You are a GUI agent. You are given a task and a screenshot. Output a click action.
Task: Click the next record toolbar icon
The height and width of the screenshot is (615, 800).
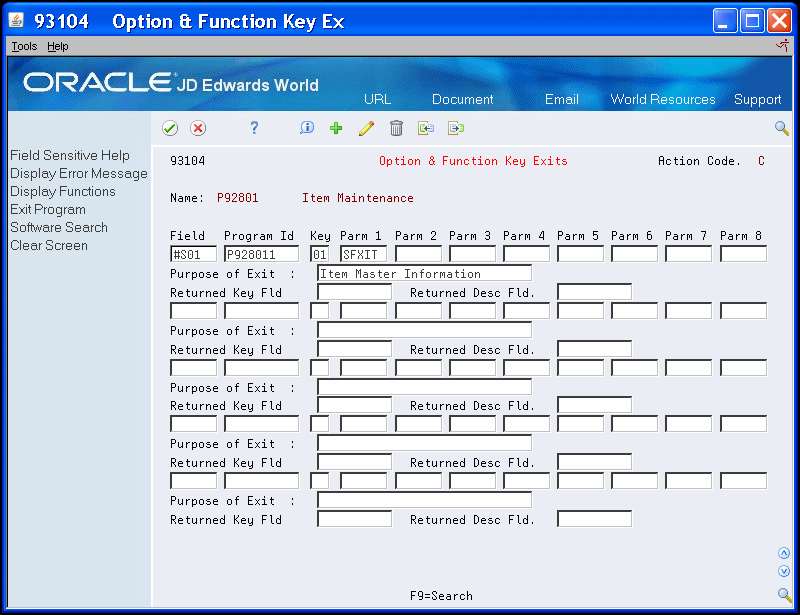(x=455, y=128)
